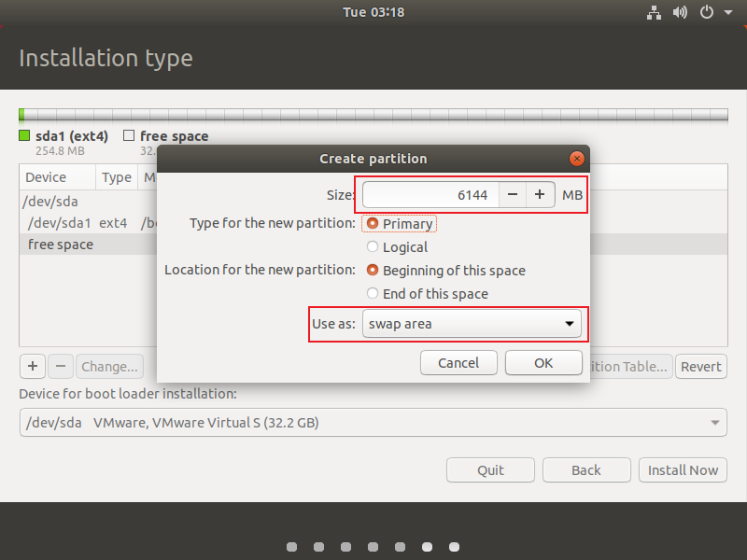Click the green sda1 segment in disk bar

point(21,114)
